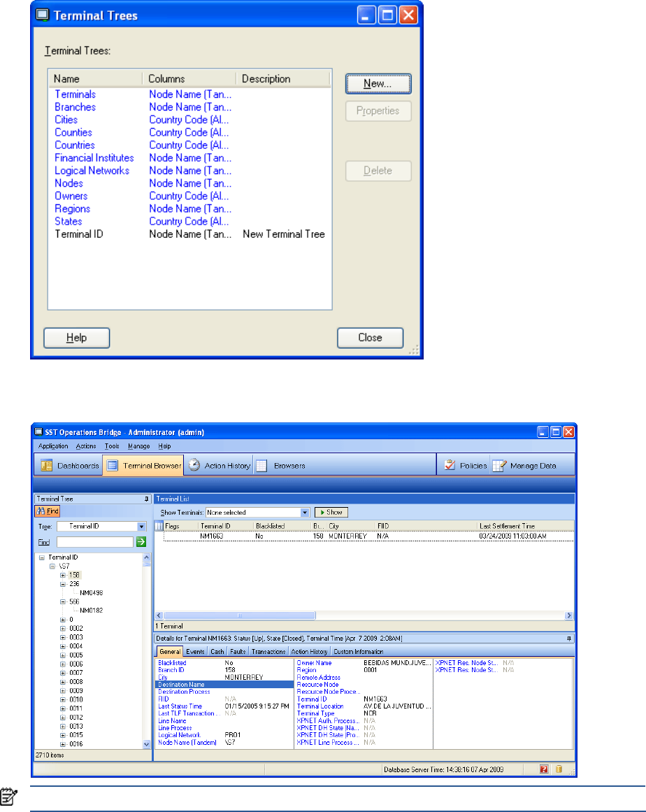Expand the 0002 tree node
Screen dimensions: 646x812
(x=63, y=629)
